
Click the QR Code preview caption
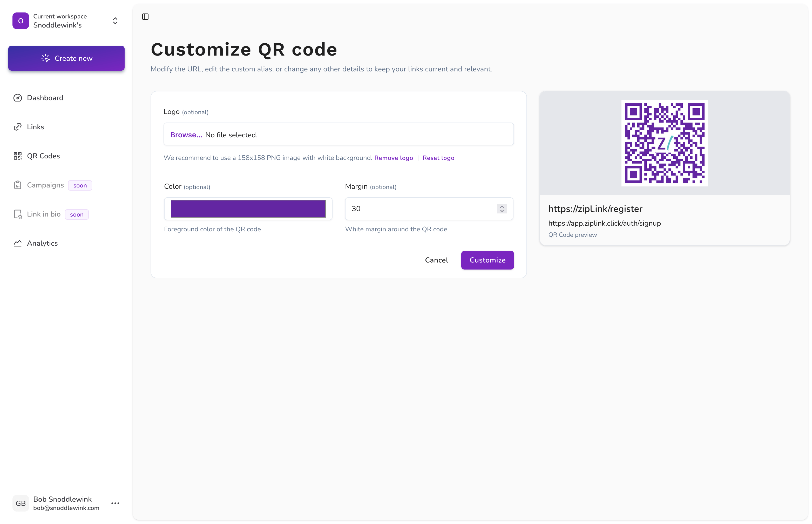click(x=572, y=235)
